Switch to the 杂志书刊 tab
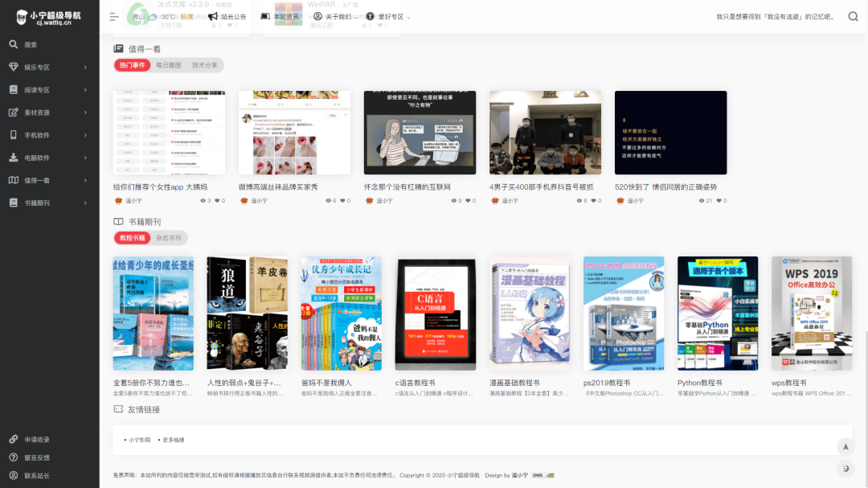Image resolution: width=868 pixels, height=488 pixels. point(168,238)
